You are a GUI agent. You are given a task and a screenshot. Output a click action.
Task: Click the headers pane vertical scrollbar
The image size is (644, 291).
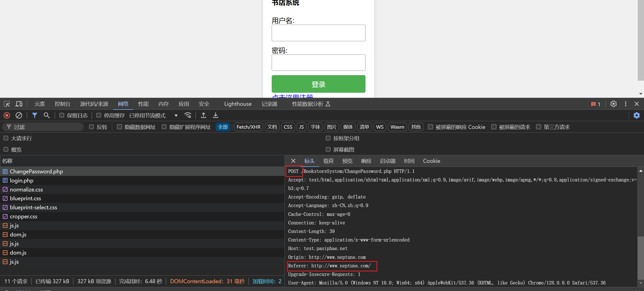(640, 258)
